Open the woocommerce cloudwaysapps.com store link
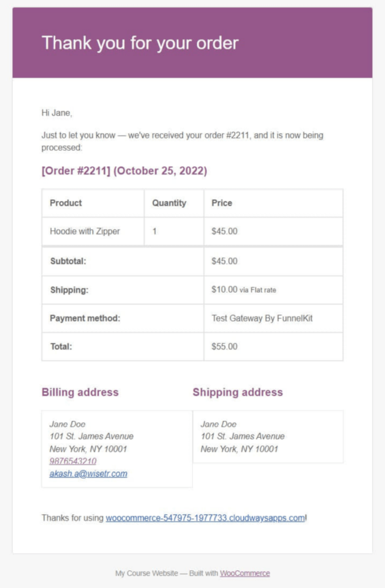Image resolution: width=385 pixels, height=588 pixels. (205, 518)
